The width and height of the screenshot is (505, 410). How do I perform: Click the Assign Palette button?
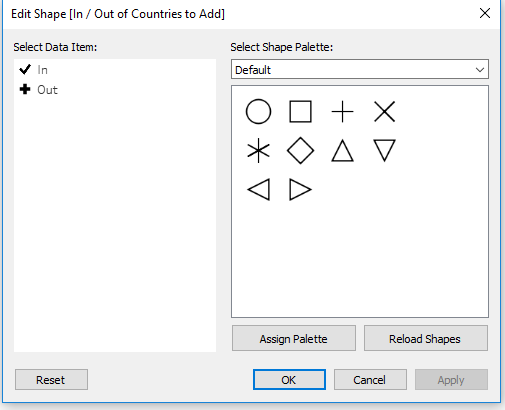[294, 338]
